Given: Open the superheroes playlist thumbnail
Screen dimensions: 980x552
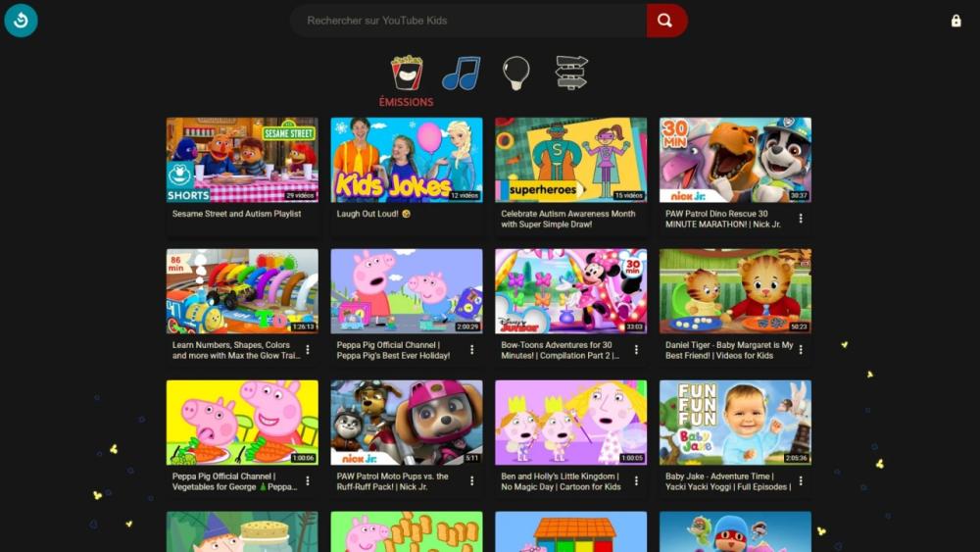Looking at the screenshot, I should [x=570, y=160].
